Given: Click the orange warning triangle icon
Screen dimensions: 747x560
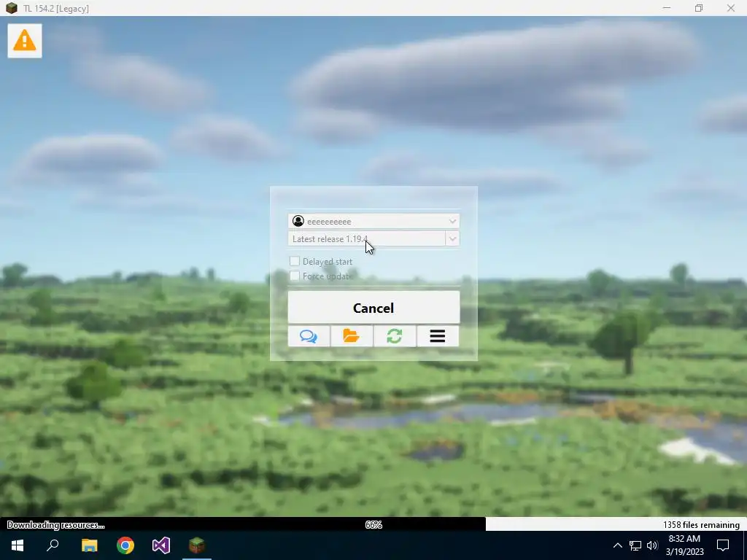Looking at the screenshot, I should click(x=25, y=41).
